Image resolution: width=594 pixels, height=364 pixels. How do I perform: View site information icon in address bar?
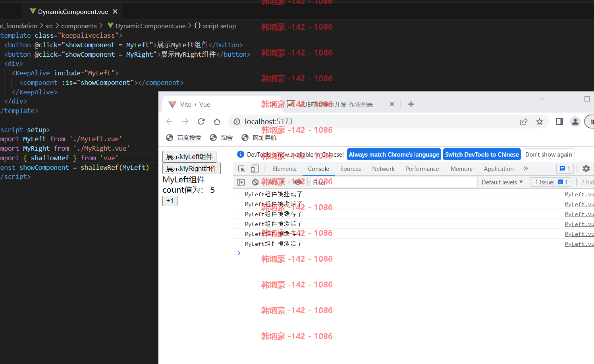tap(237, 121)
